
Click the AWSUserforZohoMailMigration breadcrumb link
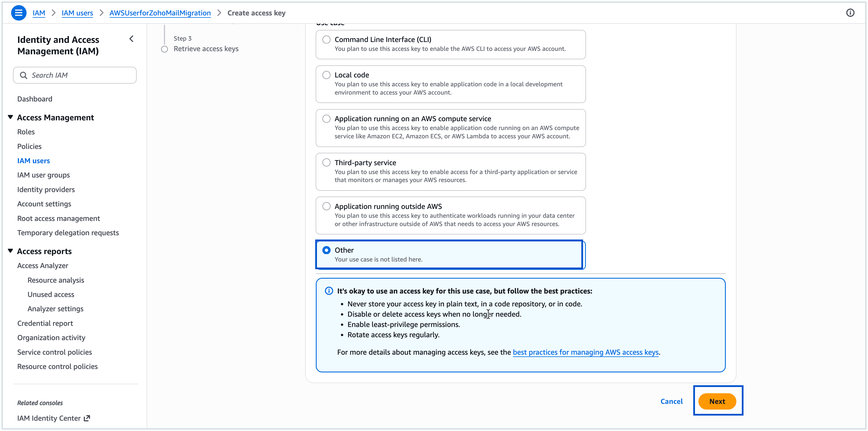click(160, 13)
